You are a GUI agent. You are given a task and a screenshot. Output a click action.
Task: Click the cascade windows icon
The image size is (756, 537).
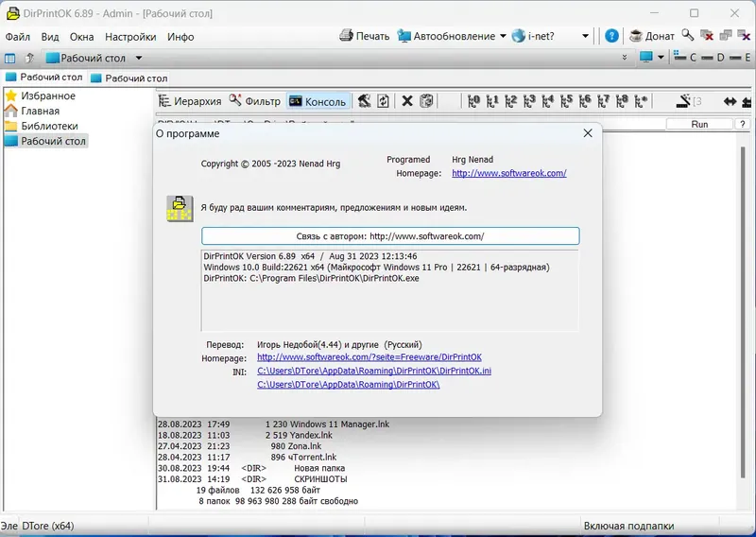pos(725,35)
